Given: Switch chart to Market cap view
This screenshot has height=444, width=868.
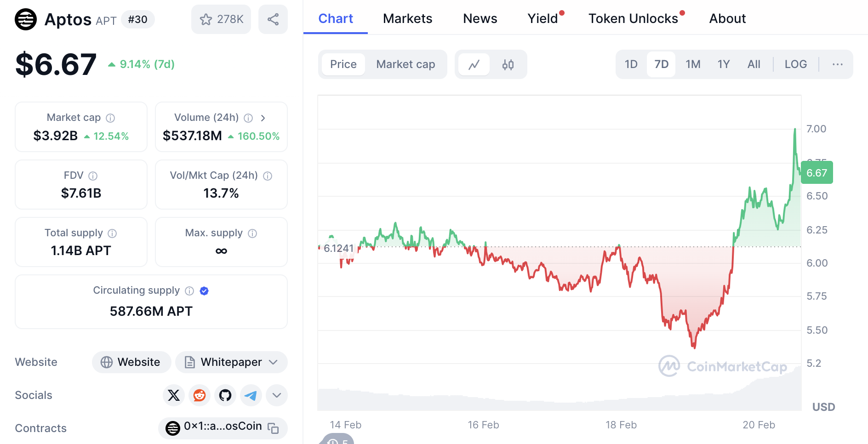Looking at the screenshot, I should click(405, 64).
